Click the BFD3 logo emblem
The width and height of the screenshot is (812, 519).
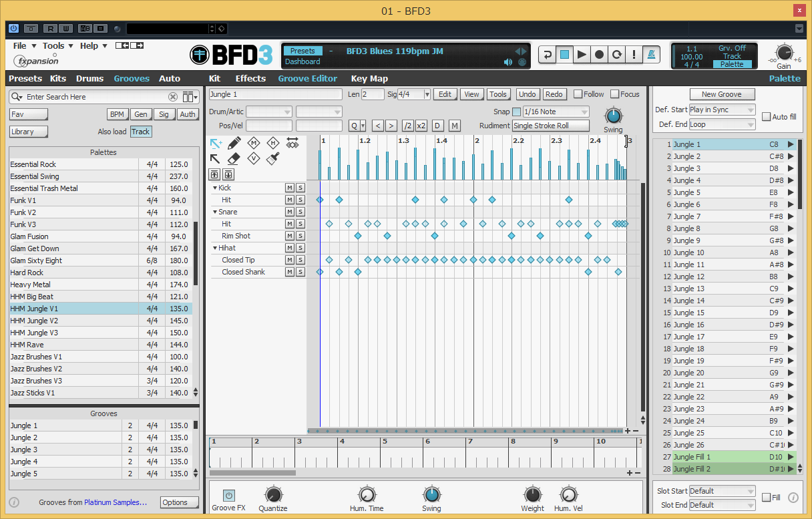200,55
